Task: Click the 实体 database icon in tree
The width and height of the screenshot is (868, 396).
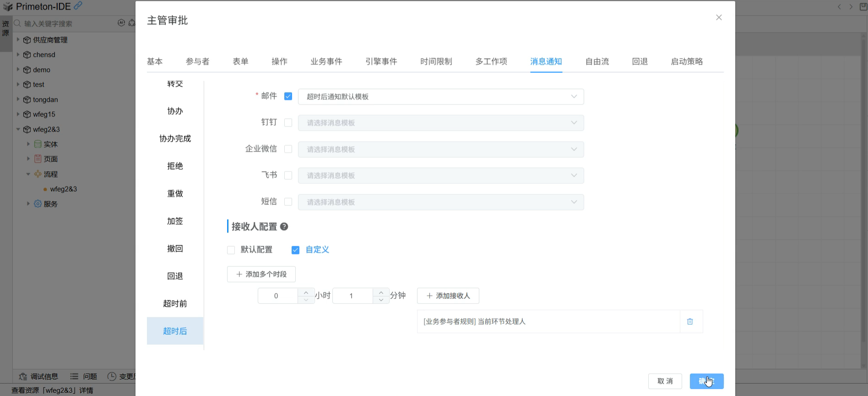Action: (x=38, y=144)
